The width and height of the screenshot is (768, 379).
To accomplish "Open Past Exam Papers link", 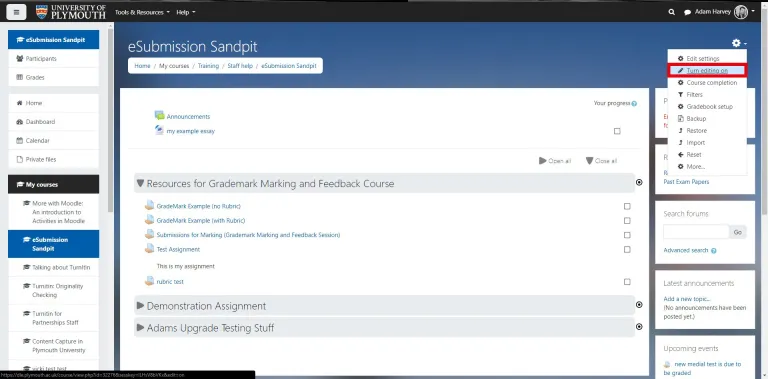I will (x=686, y=182).
